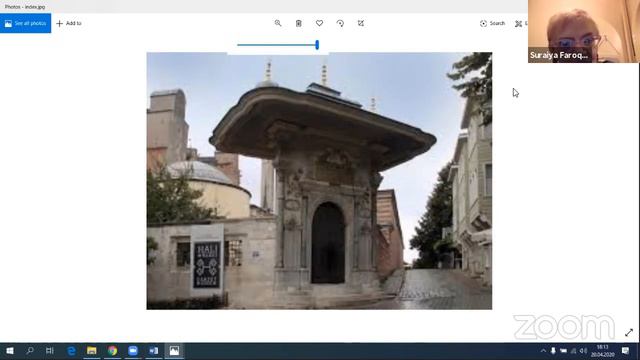Open the Windows Start menu
The width and height of the screenshot is (640, 360).
(x=10, y=351)
